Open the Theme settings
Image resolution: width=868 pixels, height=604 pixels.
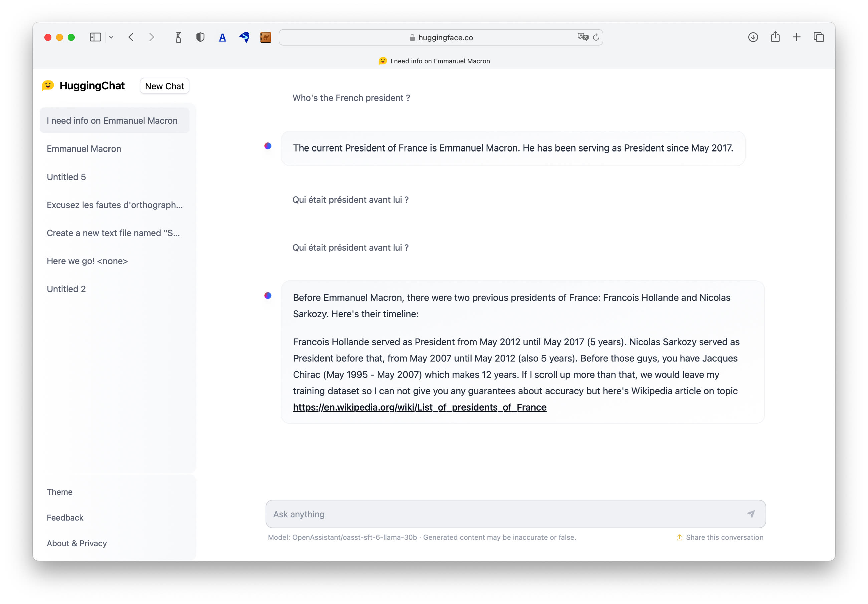pyautogui.click(x=59, y=492)
